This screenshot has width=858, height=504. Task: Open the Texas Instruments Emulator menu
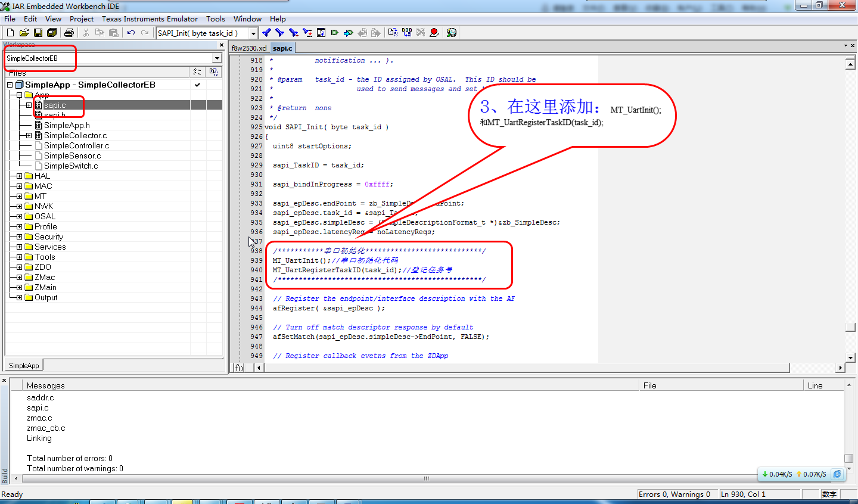(150, 19)
